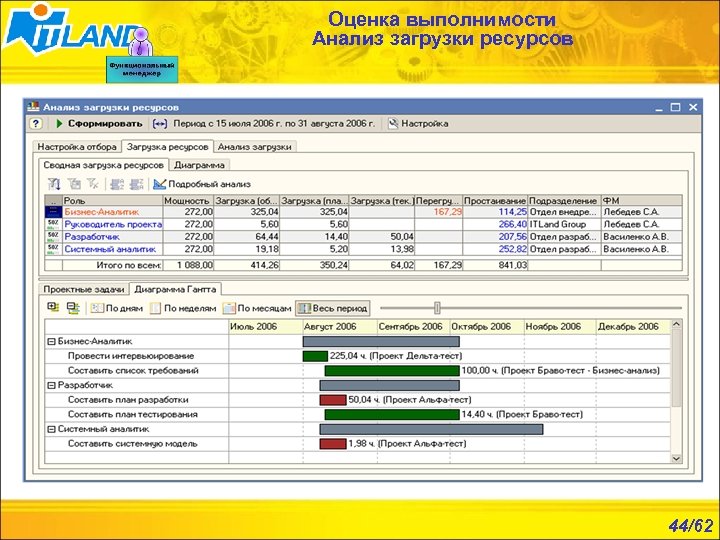Collapse the Системный аналитик group in Gantt
Screen dimensions: 720x540
click(51, 429)
